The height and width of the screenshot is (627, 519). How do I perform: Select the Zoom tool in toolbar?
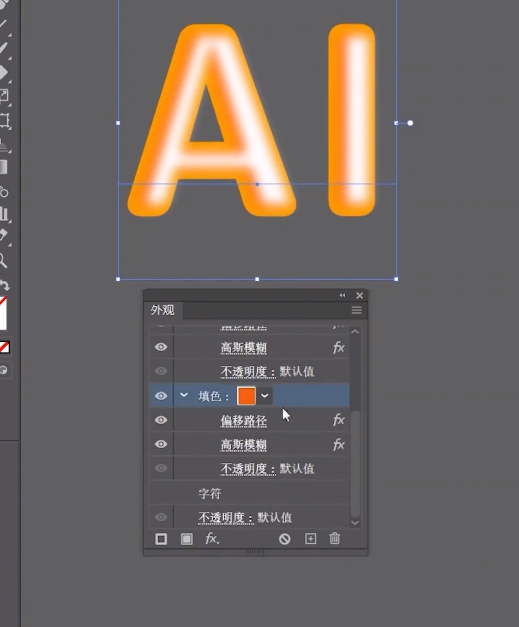point(3,260)
